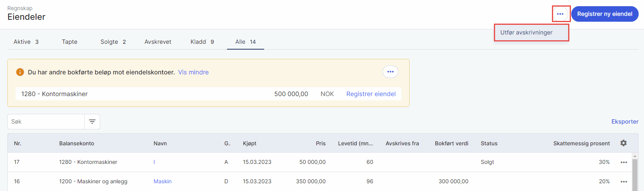Click the Registrer ny eiendel button
644x191 pixels.
tap(605, 14)
